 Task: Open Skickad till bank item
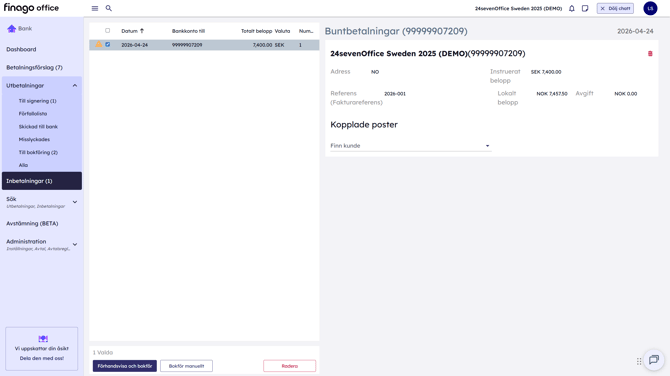tap(38, 126)
